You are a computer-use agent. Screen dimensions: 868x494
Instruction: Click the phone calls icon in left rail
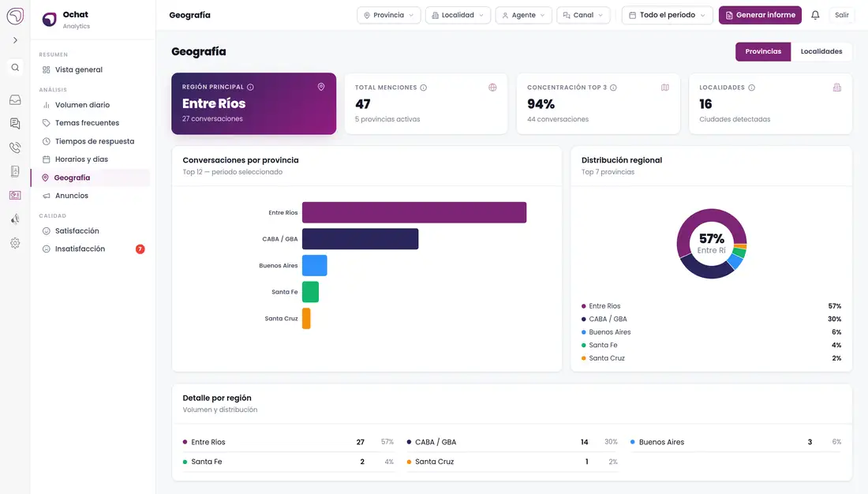(16, 148)
